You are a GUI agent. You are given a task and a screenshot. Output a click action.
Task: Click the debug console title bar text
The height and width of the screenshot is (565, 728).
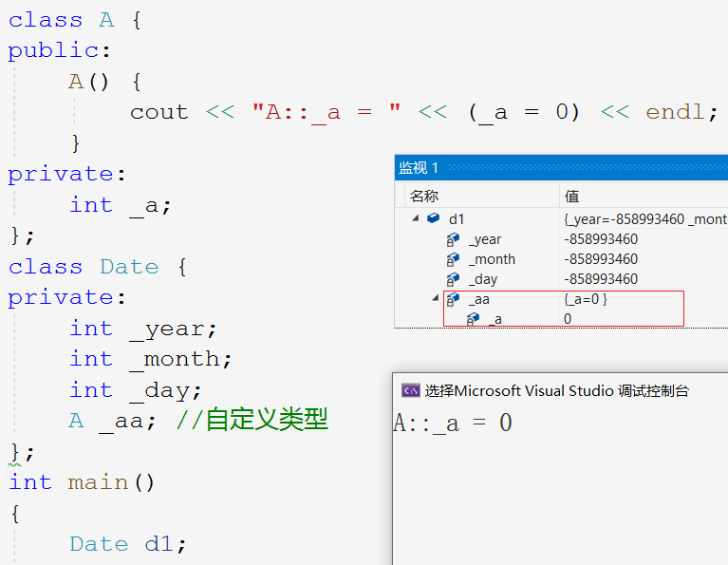click(x=557, y=390)
